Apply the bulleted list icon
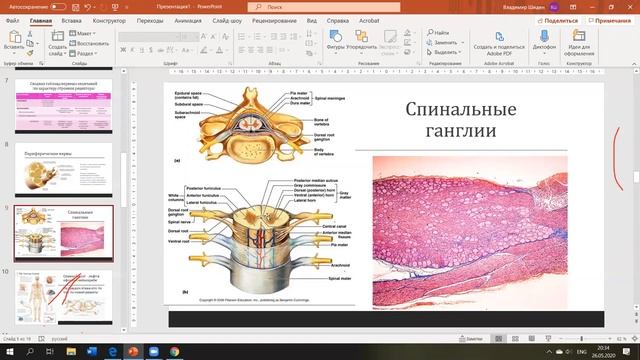 [241, 37]
